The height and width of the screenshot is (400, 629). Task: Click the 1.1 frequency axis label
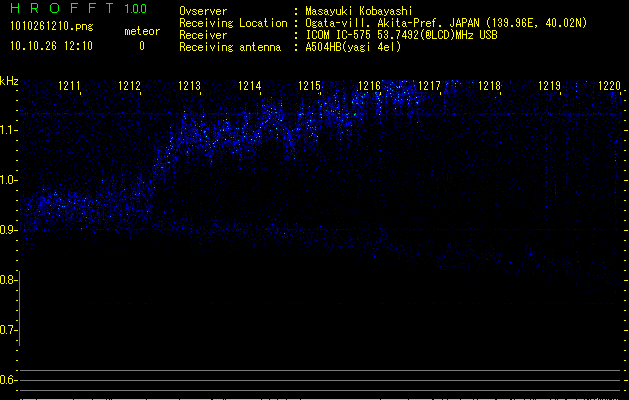tap(8, 130)
